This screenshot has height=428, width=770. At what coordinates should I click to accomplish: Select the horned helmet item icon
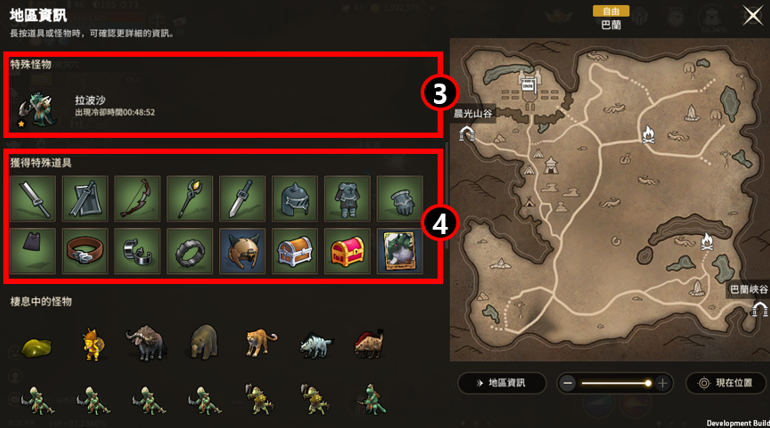242,251
